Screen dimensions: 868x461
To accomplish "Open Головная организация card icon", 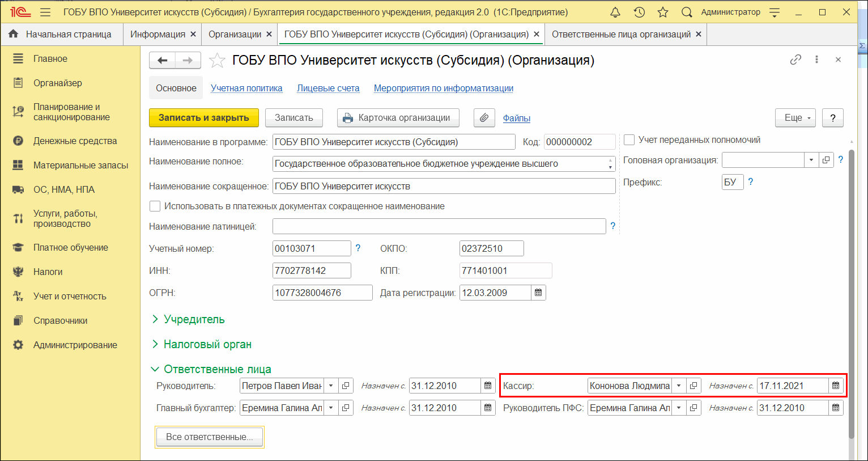I will coord(826,160).
